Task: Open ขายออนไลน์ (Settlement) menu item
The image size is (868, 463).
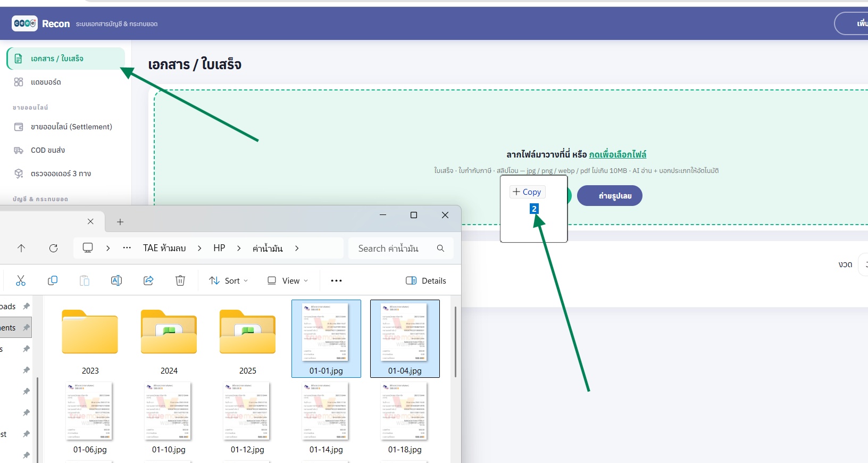Action: click(66, 127)
